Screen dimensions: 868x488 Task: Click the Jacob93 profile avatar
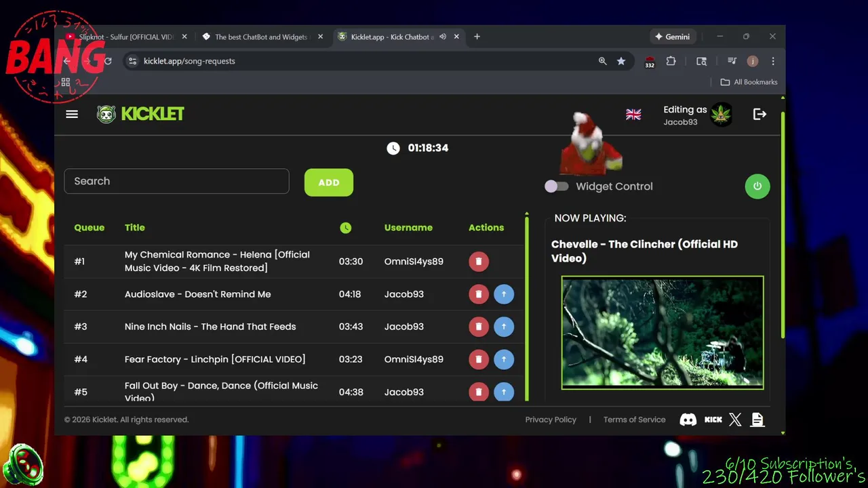click(722, 115)
